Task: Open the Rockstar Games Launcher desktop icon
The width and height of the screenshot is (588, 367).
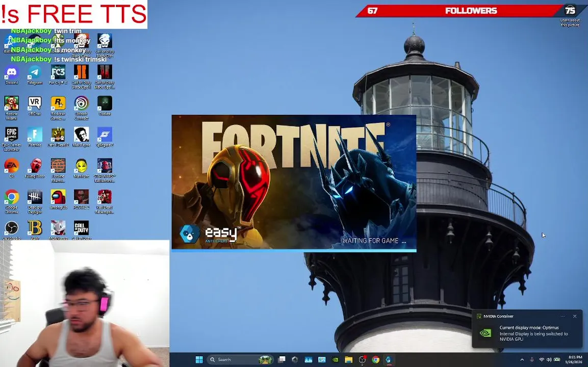Action: point(58,108)
